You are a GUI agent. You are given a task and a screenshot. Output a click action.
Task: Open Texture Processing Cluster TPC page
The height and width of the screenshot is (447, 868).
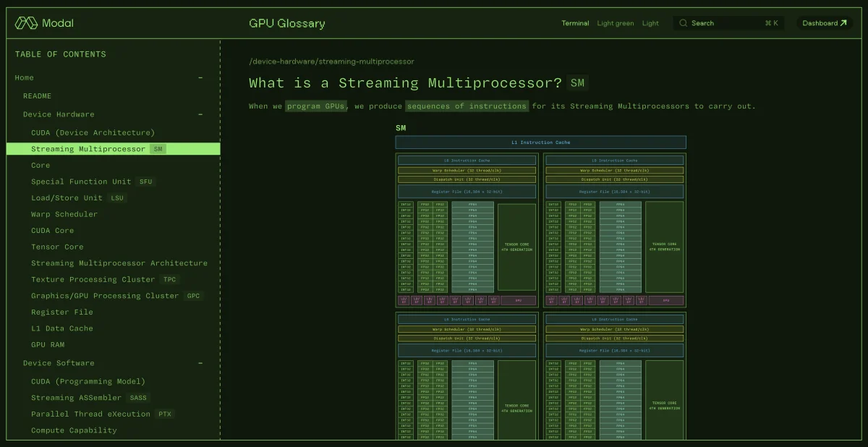(x=104, y=280)
